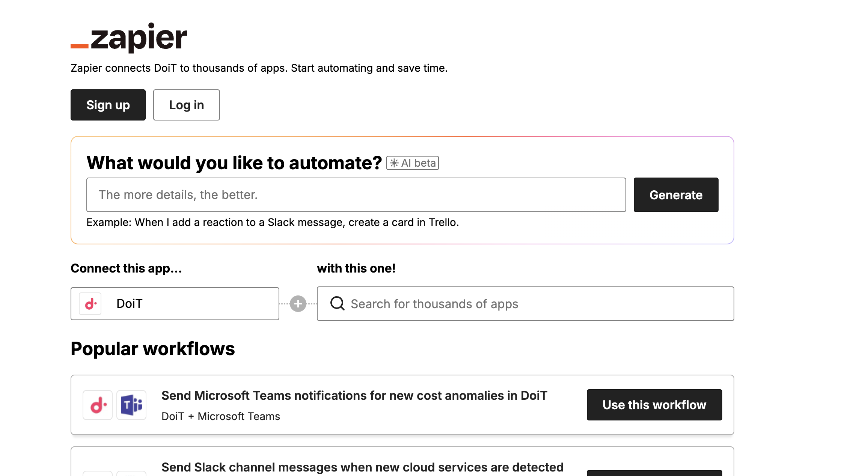Click the DoiT icon next to Microsoft Teams workflow
Image resolution: width=868 pixels, height=476 pixels.
pos(98,405)
